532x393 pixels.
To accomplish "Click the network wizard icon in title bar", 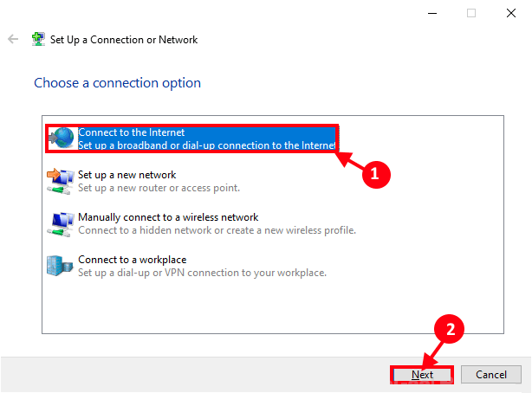I will 38,40.
